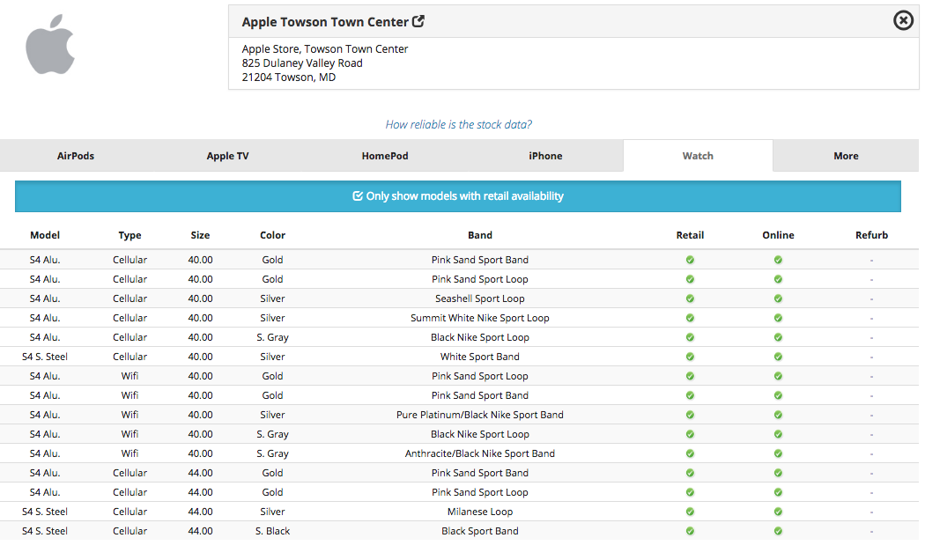Click online checkmark for Seashell Sport Loop
The width and height of the screenshot is (925, 560).
[x=778, y=298]
